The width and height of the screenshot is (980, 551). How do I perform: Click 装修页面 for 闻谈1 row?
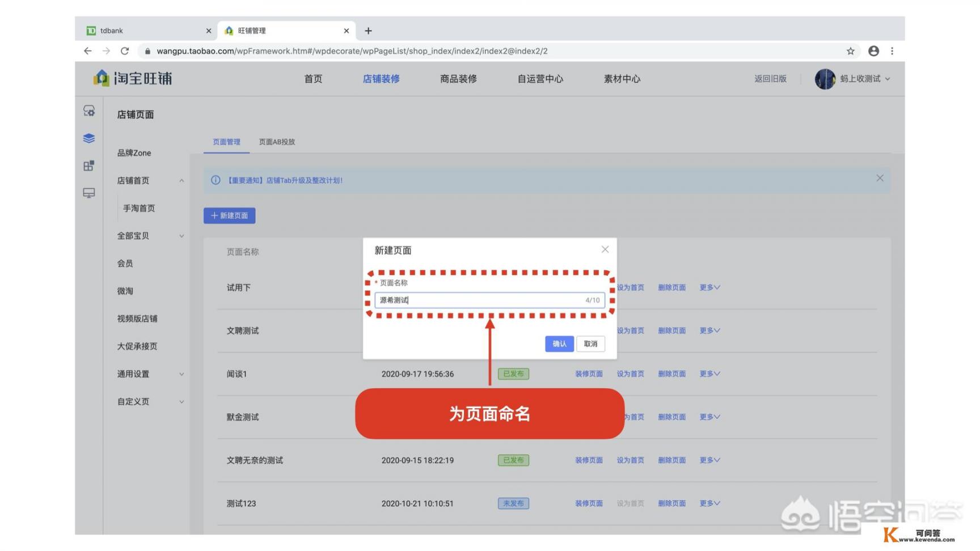[589, 374]
